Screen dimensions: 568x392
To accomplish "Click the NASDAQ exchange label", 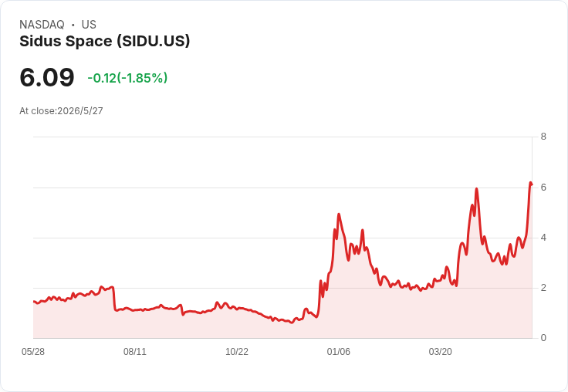I will click(x=42, y=25).
